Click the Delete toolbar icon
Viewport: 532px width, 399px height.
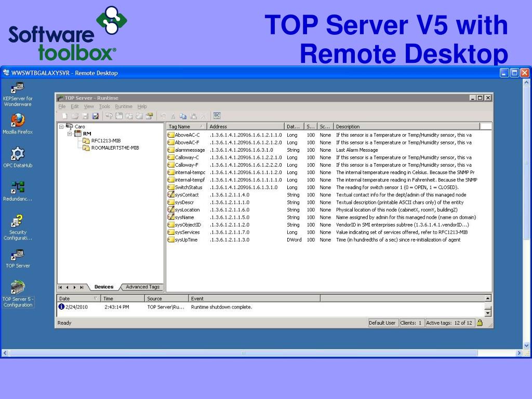(x=203, y=116)
